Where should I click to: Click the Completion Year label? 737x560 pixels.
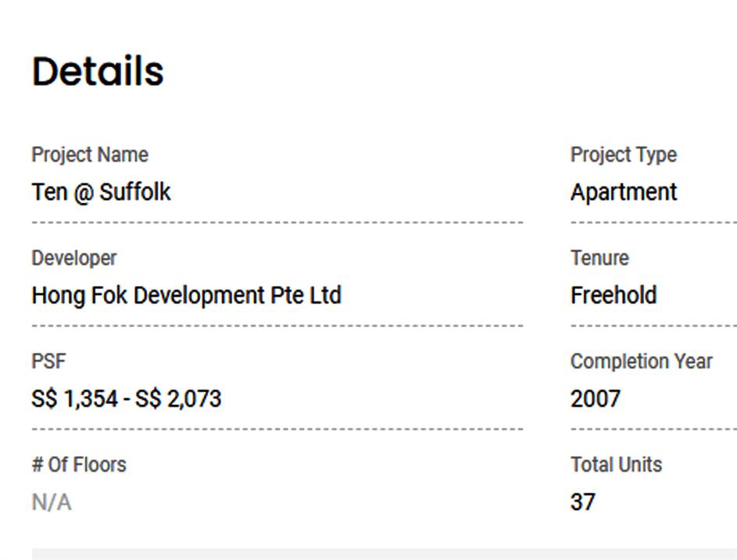(642, 362)
